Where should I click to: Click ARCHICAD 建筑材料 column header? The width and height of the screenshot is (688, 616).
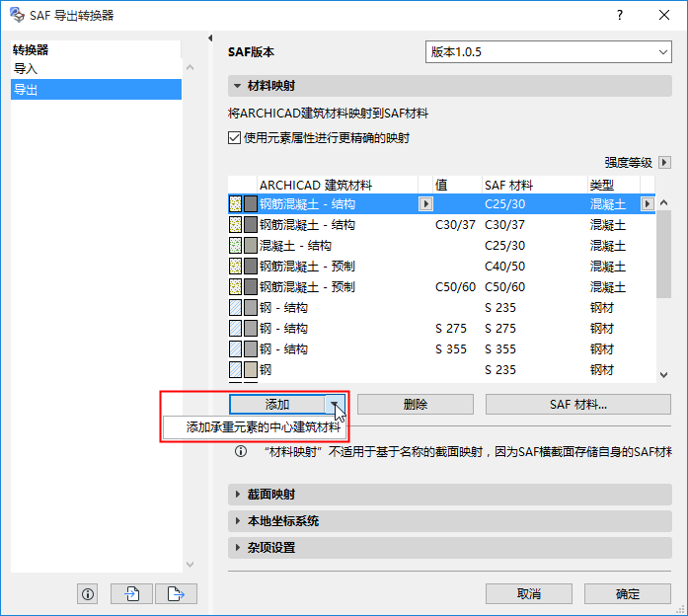coord(338,186)
